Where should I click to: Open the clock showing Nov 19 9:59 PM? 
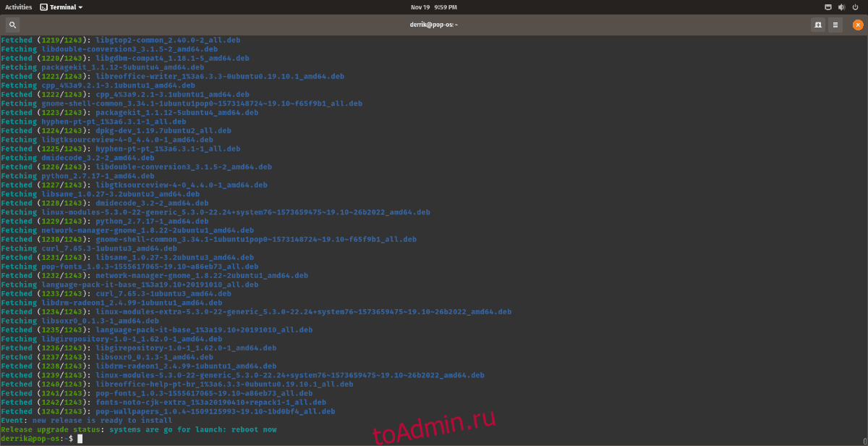coord(433,7)
